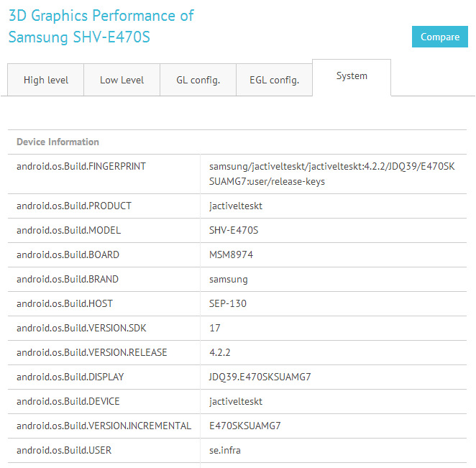Click the MODEL value SHV-E470S
This screenshot has width=476, height=468.
[234, 230]
